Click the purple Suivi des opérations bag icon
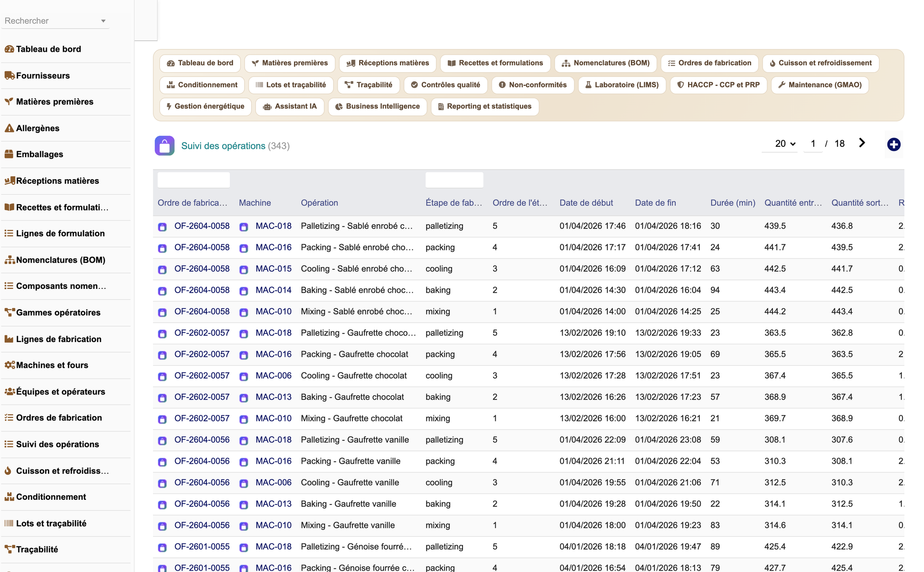The image size is (924, 572). (x=164, y=146)
